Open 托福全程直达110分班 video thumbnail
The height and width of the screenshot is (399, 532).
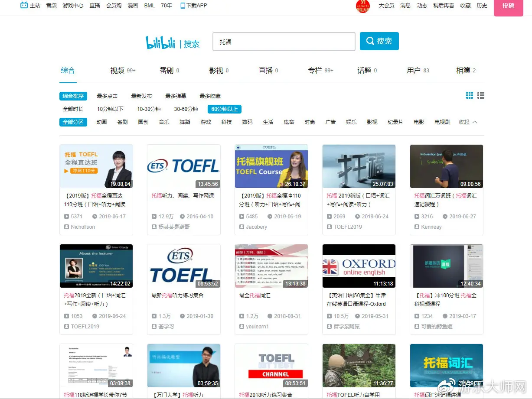click(96, 166)
